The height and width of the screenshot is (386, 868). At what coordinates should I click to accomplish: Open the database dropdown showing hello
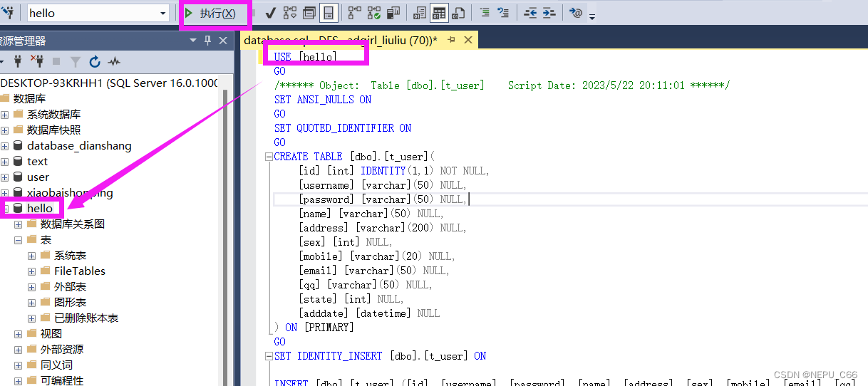click(163, 13)
